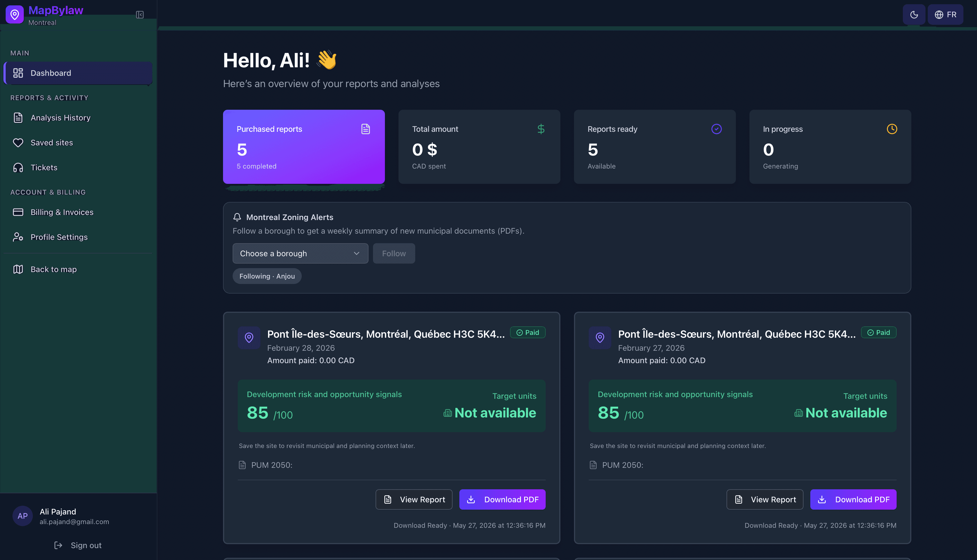Click Paid badge on February 28 report
The width and height of the screenshot is (977, 560).
pyautogui.click(x=528, y=333)
